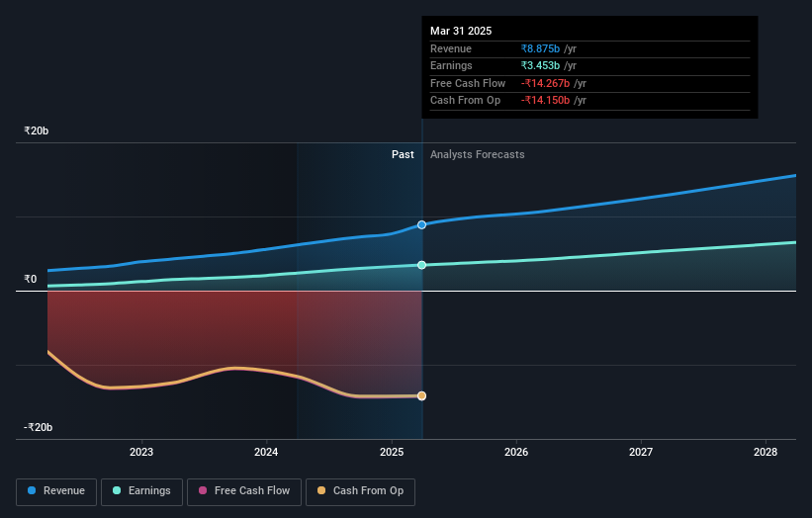Click the Past section label
The image size is (812, 518).
tap(403, 155)
